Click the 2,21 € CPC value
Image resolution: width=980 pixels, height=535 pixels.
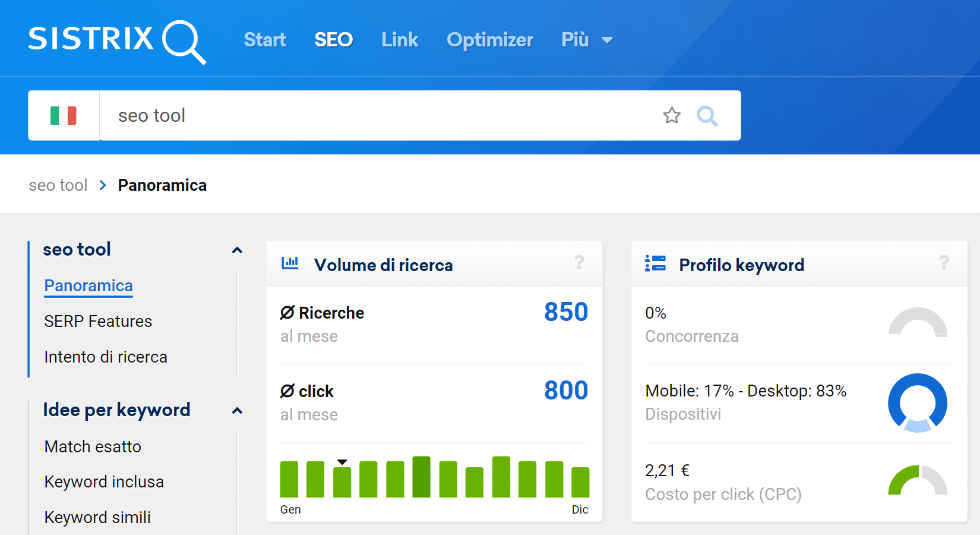coord(667,471)
